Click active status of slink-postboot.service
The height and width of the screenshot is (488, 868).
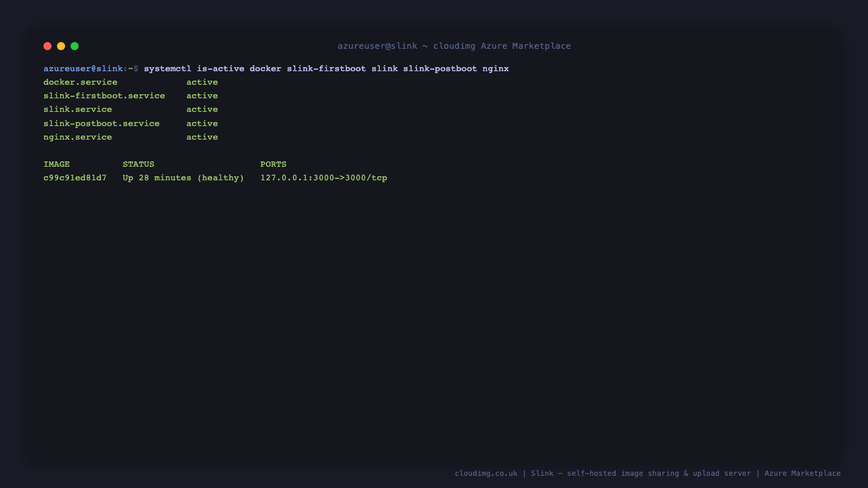click(x=202, y=123)
